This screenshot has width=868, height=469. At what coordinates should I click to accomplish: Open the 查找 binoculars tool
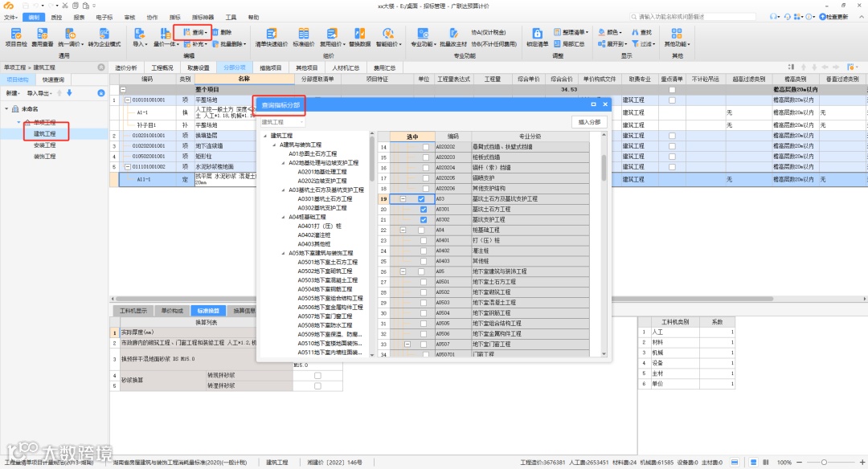pyautogui.click(x=641, y=32)
